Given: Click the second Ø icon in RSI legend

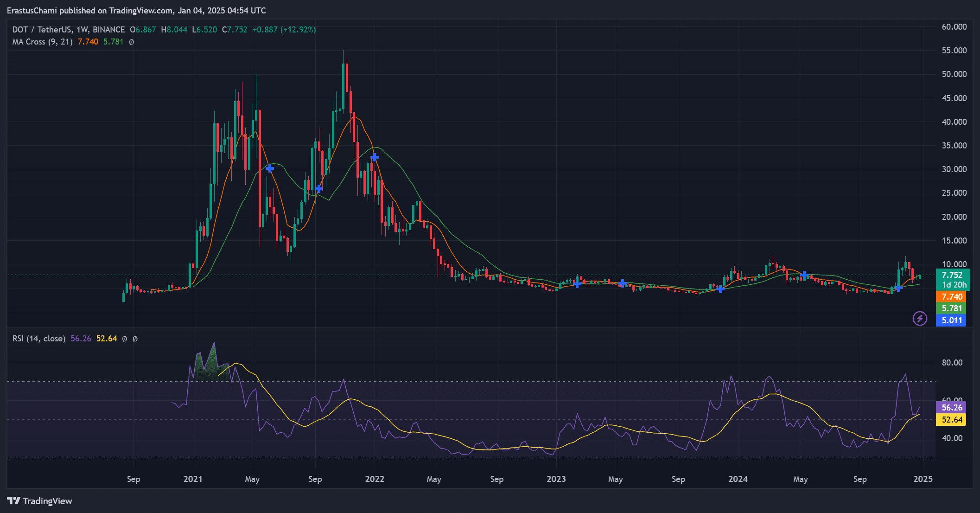Looking at the screenshot, I should click(x=134, y=339).
